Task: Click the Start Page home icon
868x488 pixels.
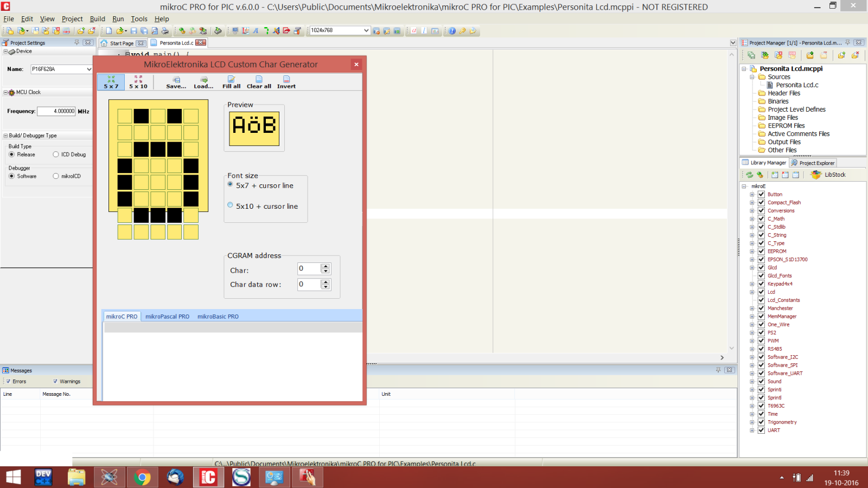Action: pyautogui.click(x=104, y=43)
